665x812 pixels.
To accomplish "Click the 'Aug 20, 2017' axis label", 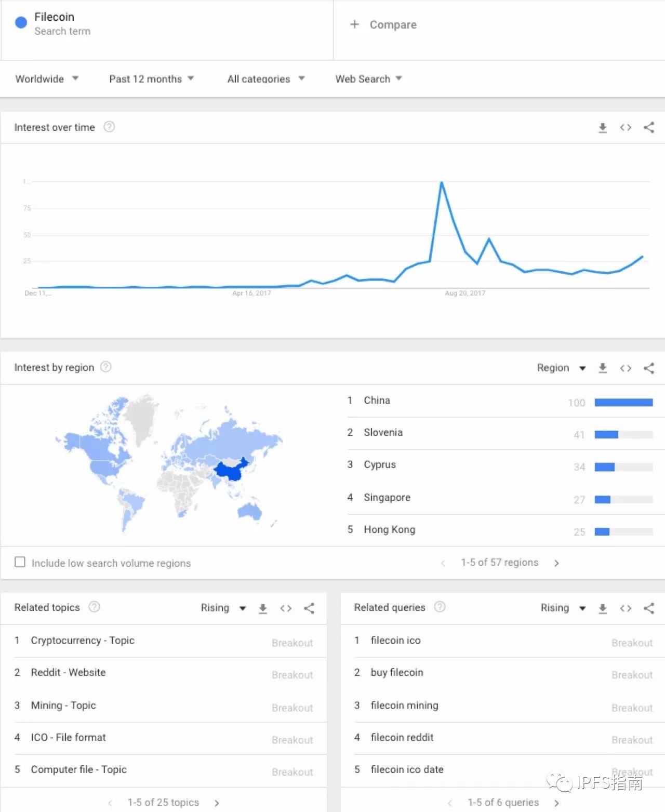I will 465,293.
